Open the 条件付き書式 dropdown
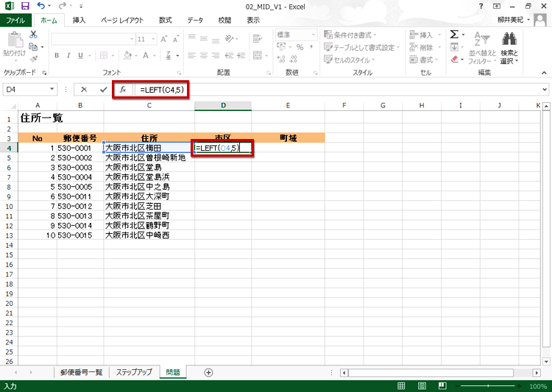552x392 pixels. (x=350, y=35)
